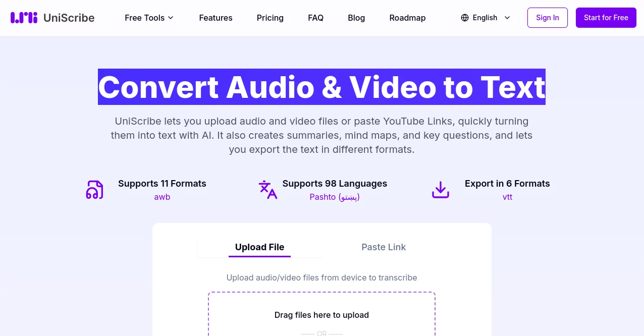Visit the Blog page
The image size is (644, 336).
click(356, 18)
